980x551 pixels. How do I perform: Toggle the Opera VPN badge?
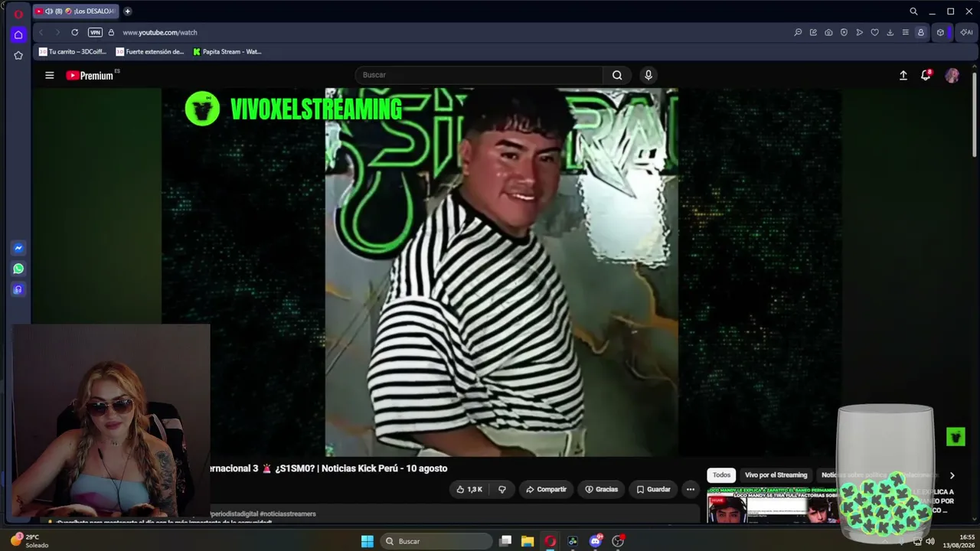[x=95, y=32]
